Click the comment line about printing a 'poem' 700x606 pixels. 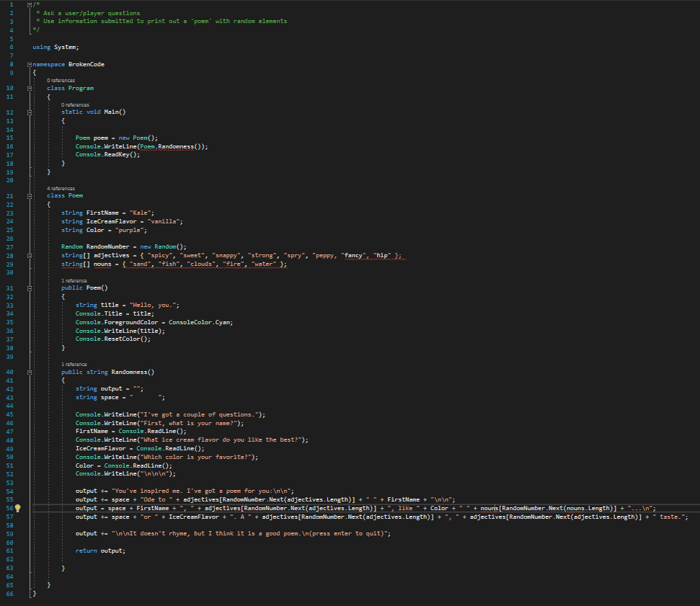click(x=165, y=22)
